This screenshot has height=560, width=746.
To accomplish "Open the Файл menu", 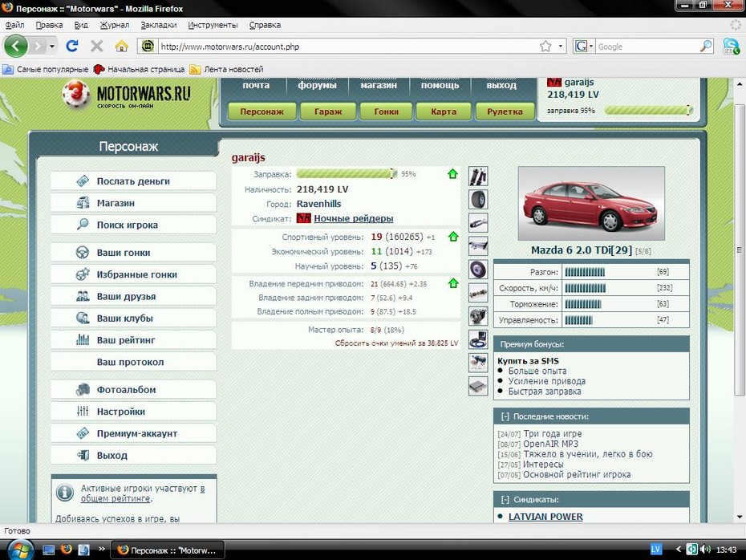I will pyautogui.click(x=14, y=25).
